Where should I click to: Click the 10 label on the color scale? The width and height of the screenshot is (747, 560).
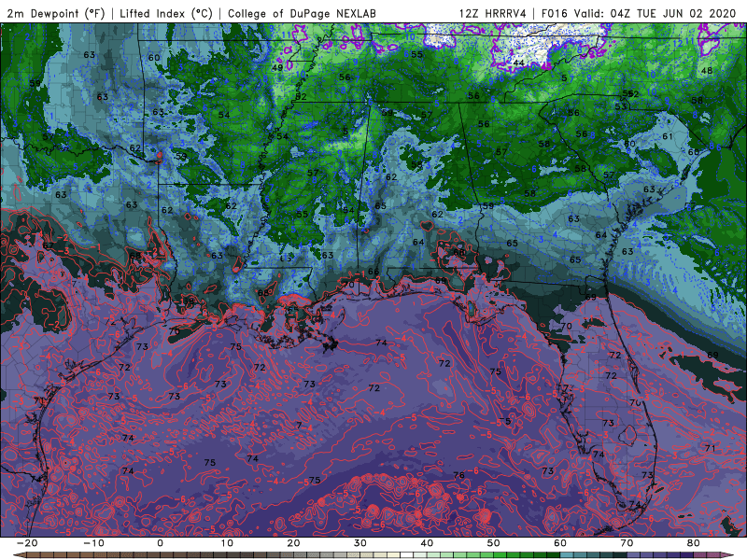227,543
